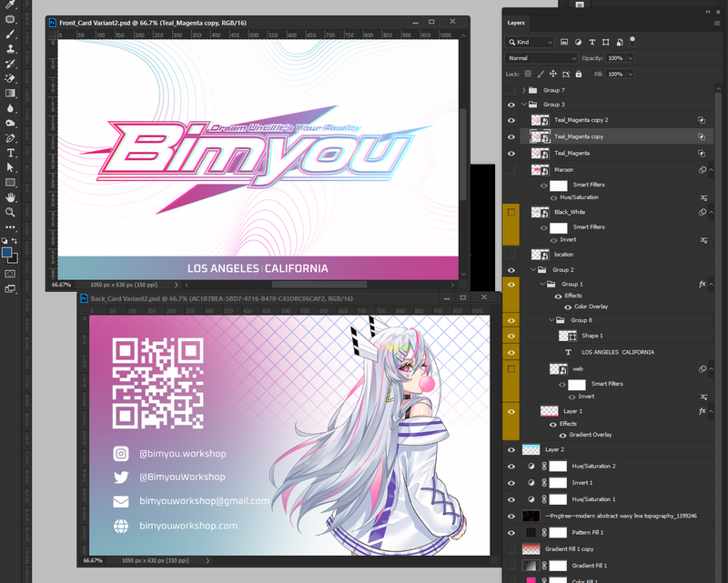Select the Hand tool
Screen dimensions: 728x583
pyautogui.click(x=11, y=196)
